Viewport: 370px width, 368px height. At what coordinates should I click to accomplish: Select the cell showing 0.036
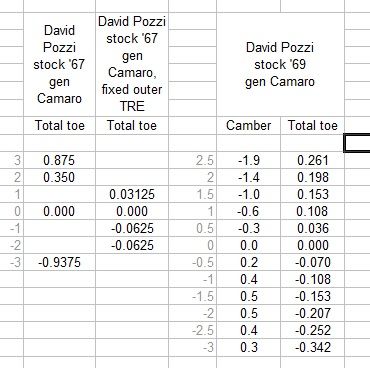pyautogui.click(x=312, y=228)
